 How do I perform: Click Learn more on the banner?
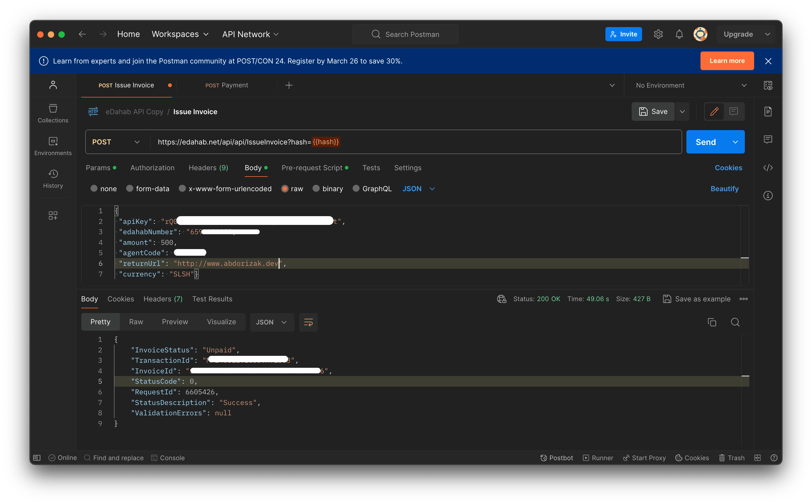[x=727, y=61]
